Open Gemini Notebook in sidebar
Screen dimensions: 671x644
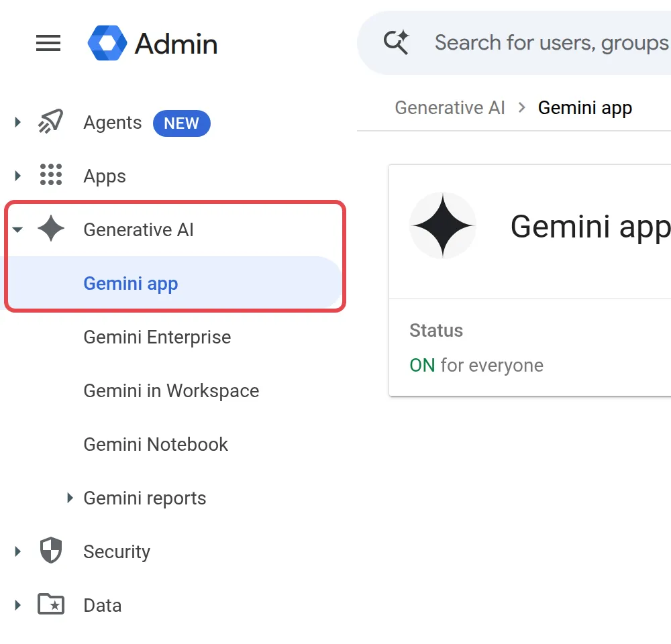(x=156, y=444)
